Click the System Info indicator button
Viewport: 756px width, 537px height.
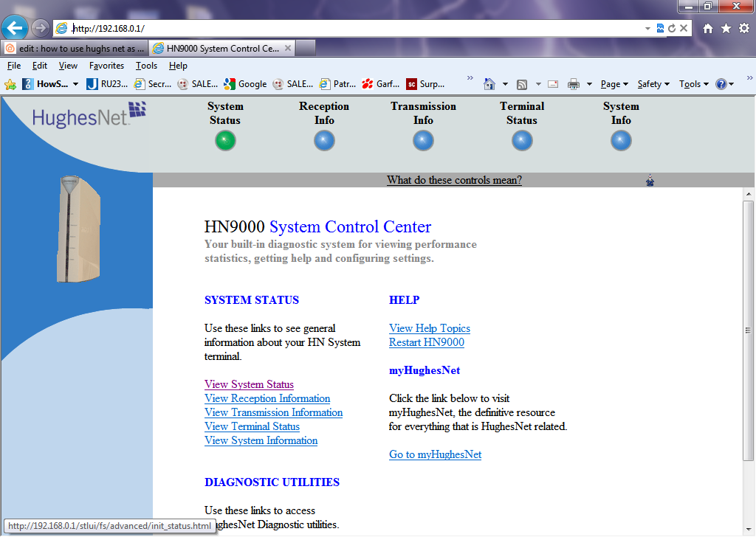(621, 140)
